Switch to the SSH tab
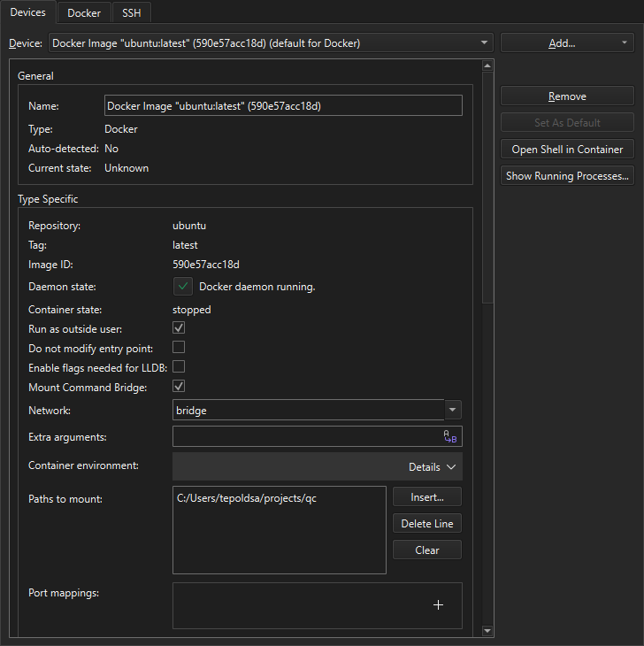Viewport: 644px width, 646px height. click(131, 12)
